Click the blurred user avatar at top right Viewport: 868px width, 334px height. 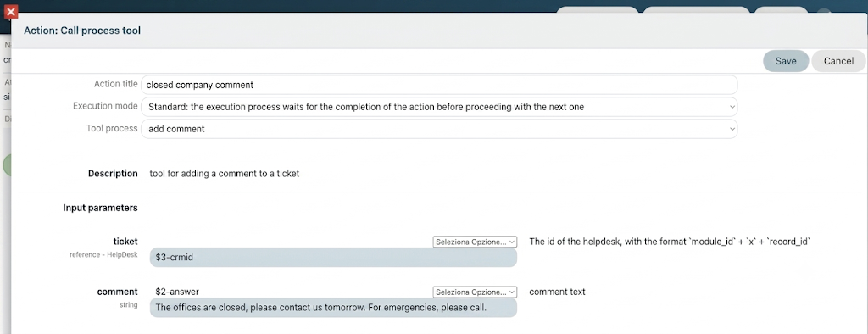pos(824,14)
